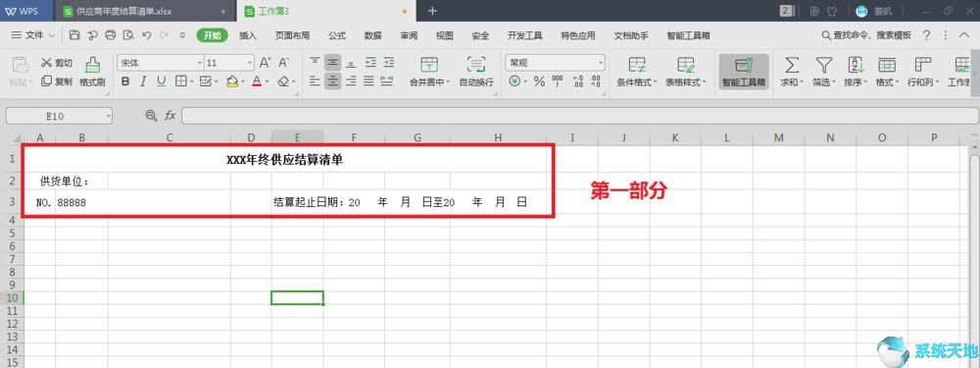
Task: Click the thousands separator icon
Action: 558,81
